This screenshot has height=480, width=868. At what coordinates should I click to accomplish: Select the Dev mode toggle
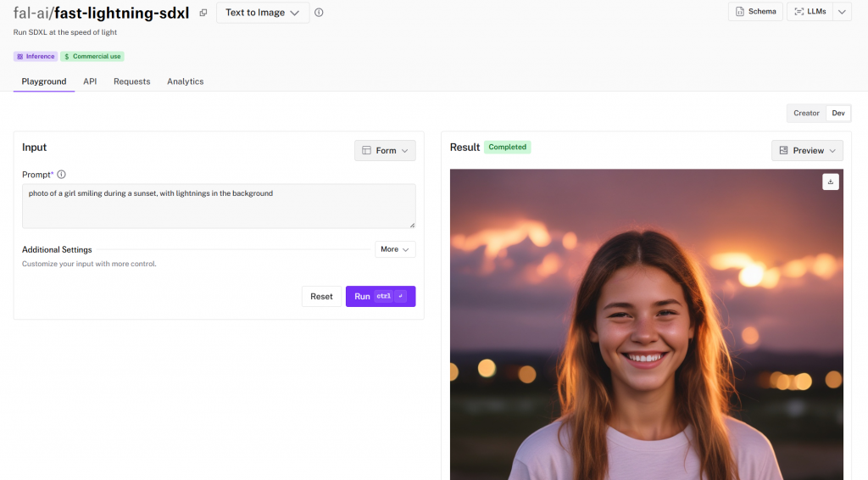838,113
